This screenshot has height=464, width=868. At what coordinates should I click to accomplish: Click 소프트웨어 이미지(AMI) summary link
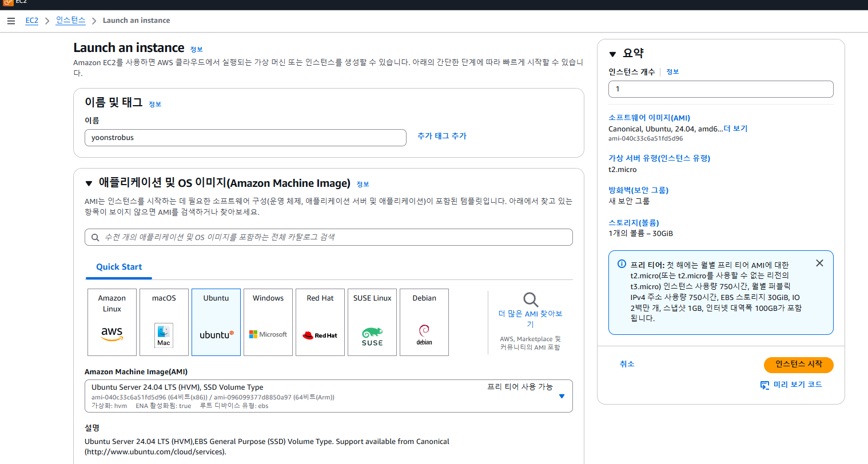click(649, 118)
